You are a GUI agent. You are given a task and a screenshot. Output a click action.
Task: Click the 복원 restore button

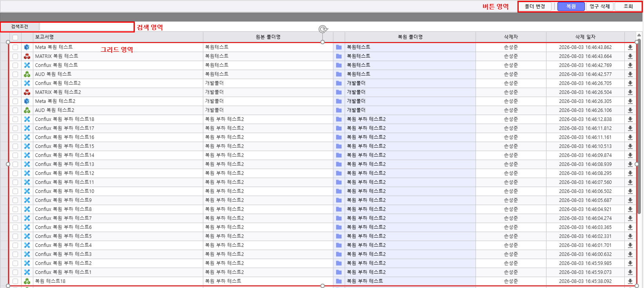571,7
